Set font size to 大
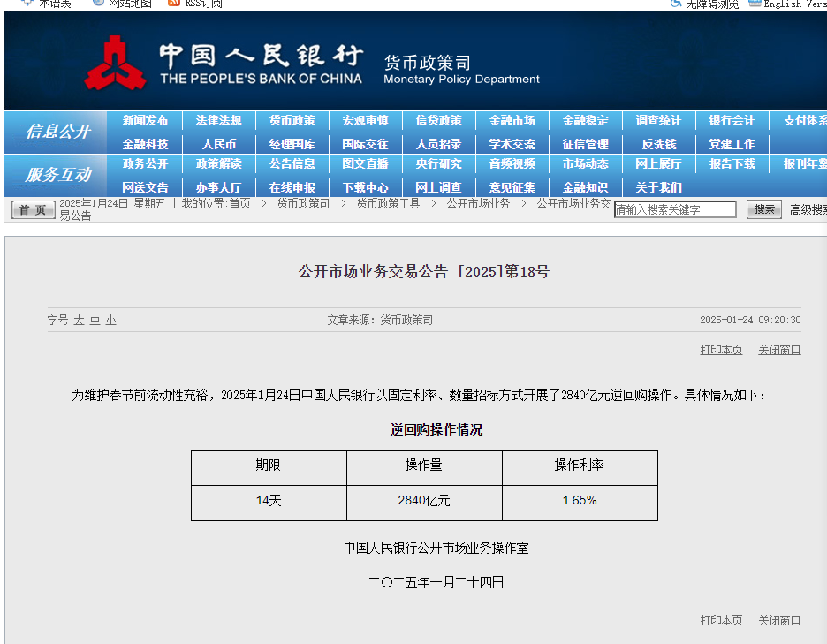 [79, 321]
